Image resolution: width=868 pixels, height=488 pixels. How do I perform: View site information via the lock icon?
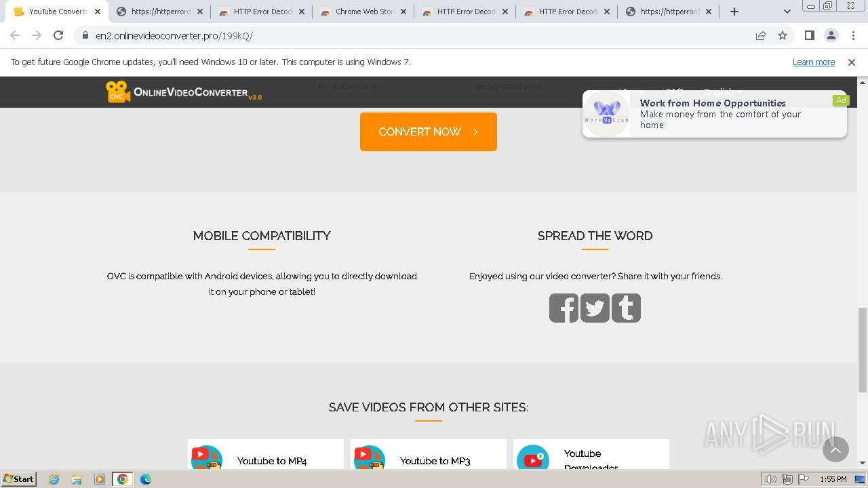85,35
